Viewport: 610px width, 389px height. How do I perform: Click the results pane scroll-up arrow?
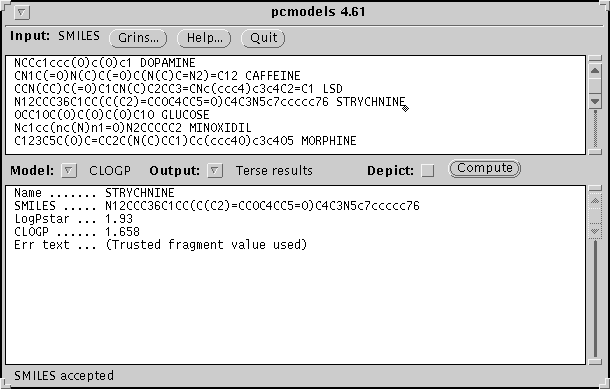(x=595, y=201)
